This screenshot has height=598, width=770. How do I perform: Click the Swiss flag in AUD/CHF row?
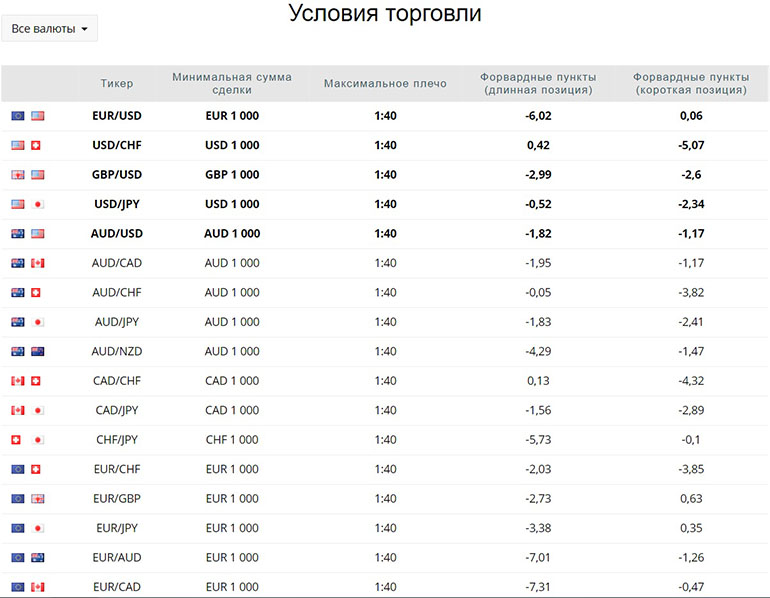pyautogui.click(x=35, y=293)
